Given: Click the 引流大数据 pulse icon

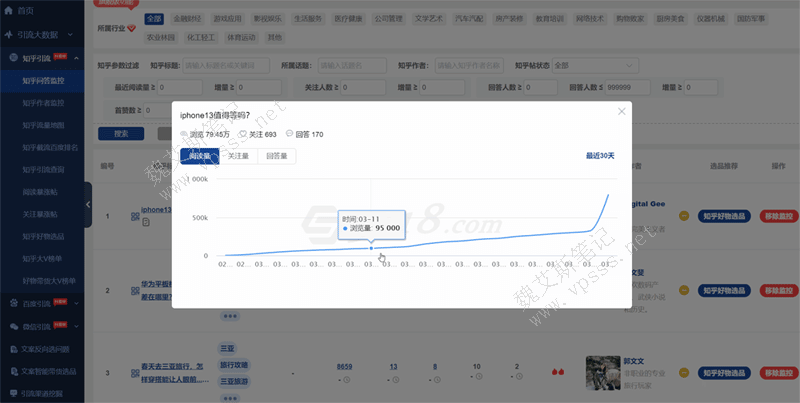Looking at the screenshot, I should (9, 34).
